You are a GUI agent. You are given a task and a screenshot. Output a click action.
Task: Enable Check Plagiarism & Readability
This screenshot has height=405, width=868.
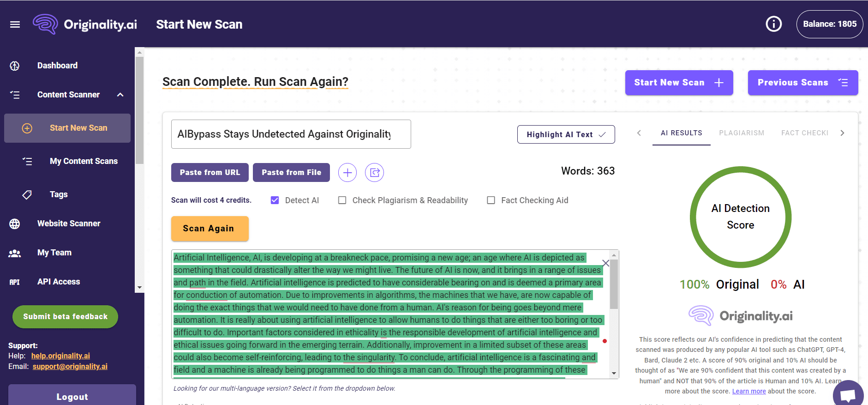[x=342, y=200]
